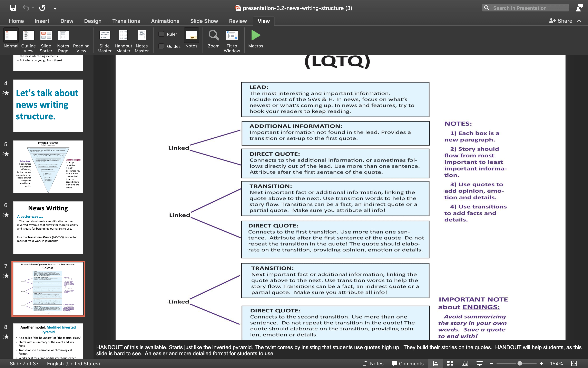
Task: Open Notes Master view
Action: (142, 41)
